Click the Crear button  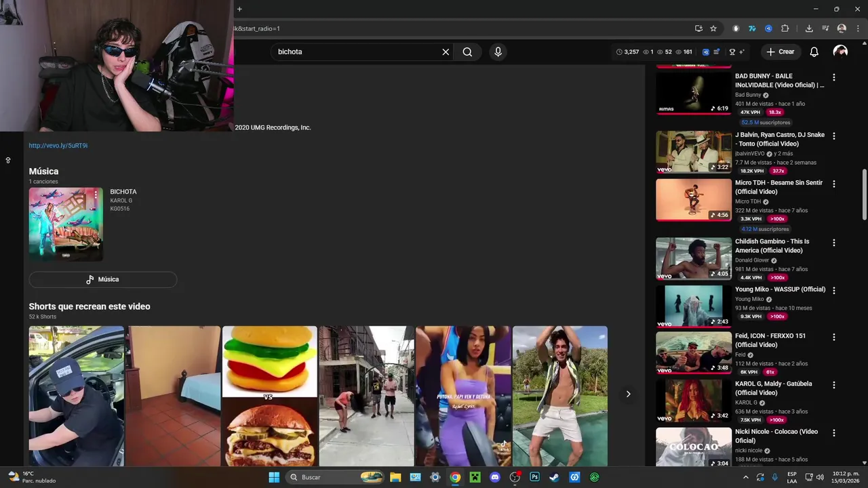(781, 52)
